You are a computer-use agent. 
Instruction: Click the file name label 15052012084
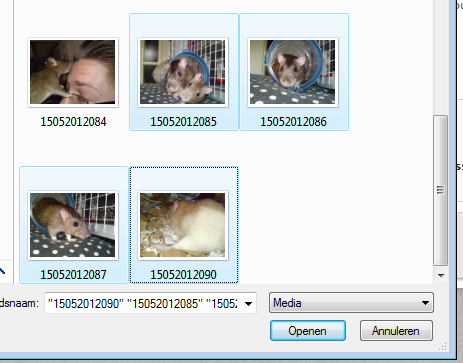(x=73, y=122)
